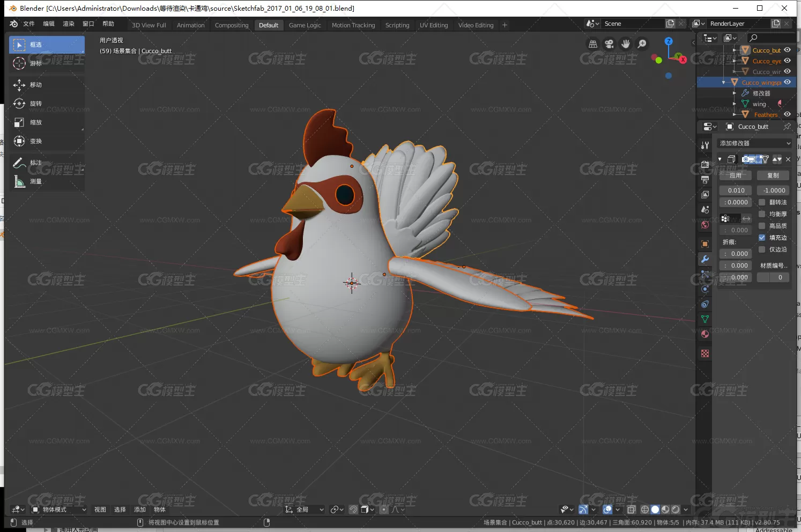Image resolution: width=801 pixels, height=532 pixels.
Task: Collapse the Cucco_wingspr tree item
Action: click(x=724, y=83)
